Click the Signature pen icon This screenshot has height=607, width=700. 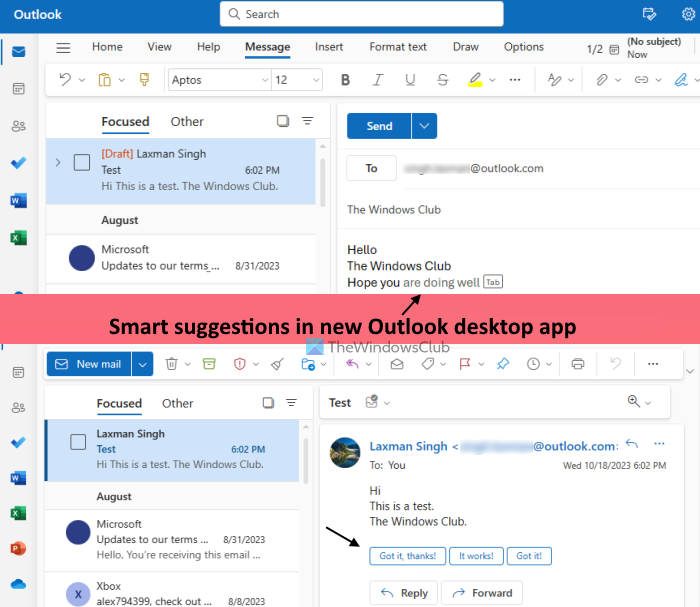click(681, 80)
